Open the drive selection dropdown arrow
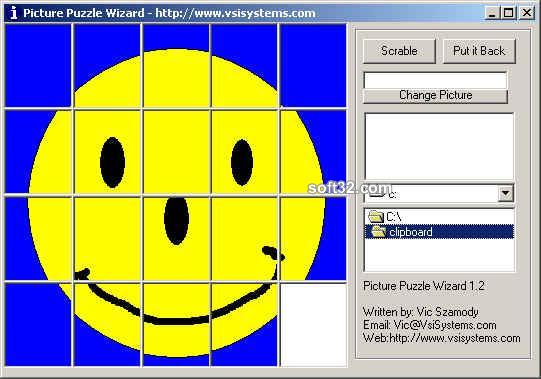Image resolution: width=541 pixels, height=379 pixels. tap(505, 194)
